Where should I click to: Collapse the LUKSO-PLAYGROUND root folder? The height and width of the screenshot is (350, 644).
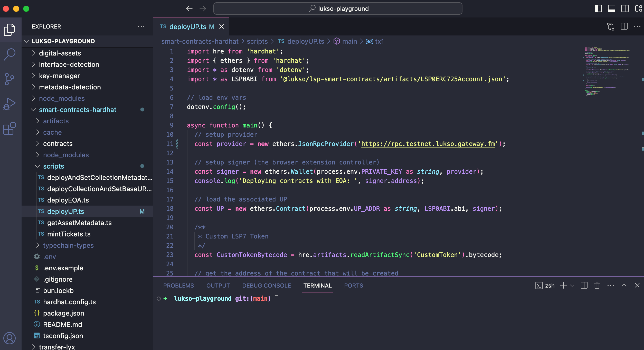[87, 41]
